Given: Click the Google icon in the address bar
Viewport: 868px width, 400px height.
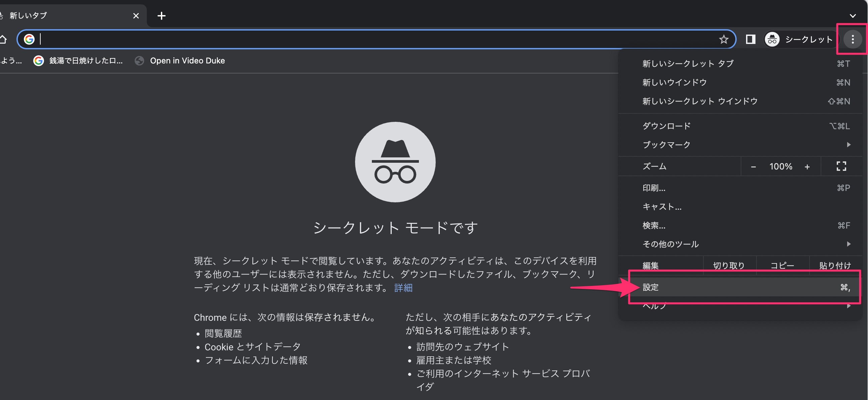Looking at the screenshot, I should pos(29,39).
